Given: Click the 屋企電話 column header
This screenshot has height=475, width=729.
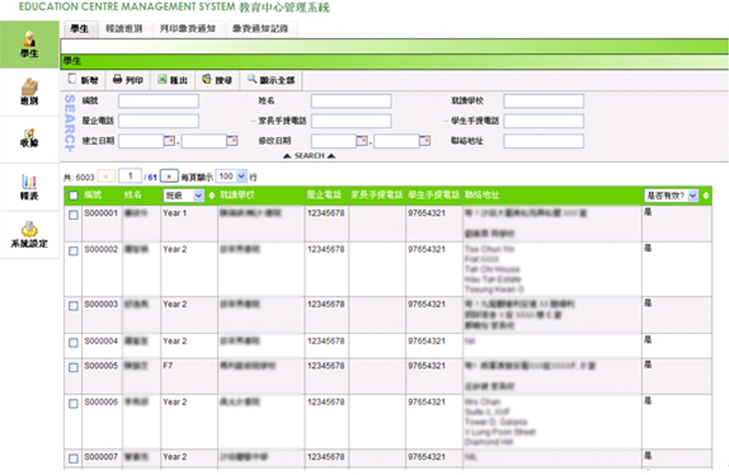Looking at the screenshot, I should coord(324,195).
